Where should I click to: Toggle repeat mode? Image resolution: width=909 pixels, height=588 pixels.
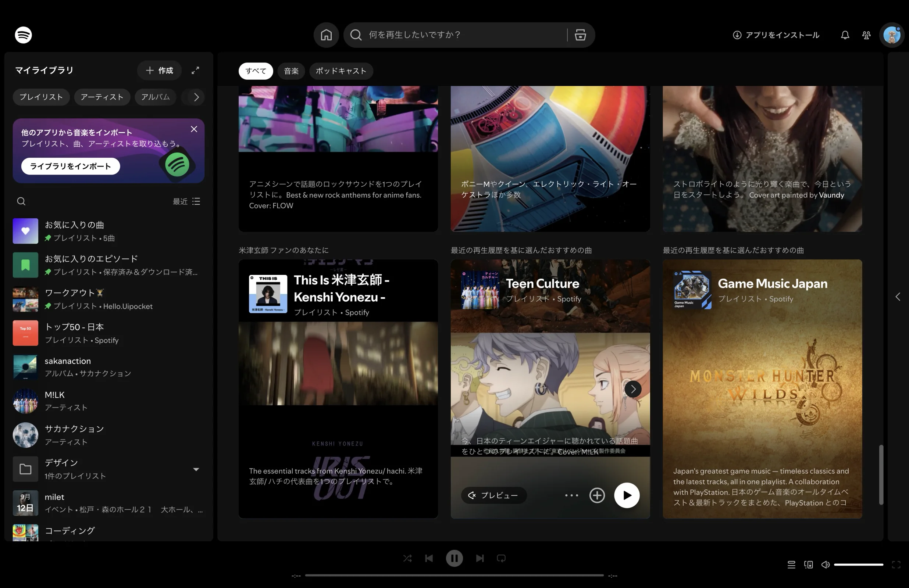501,558
